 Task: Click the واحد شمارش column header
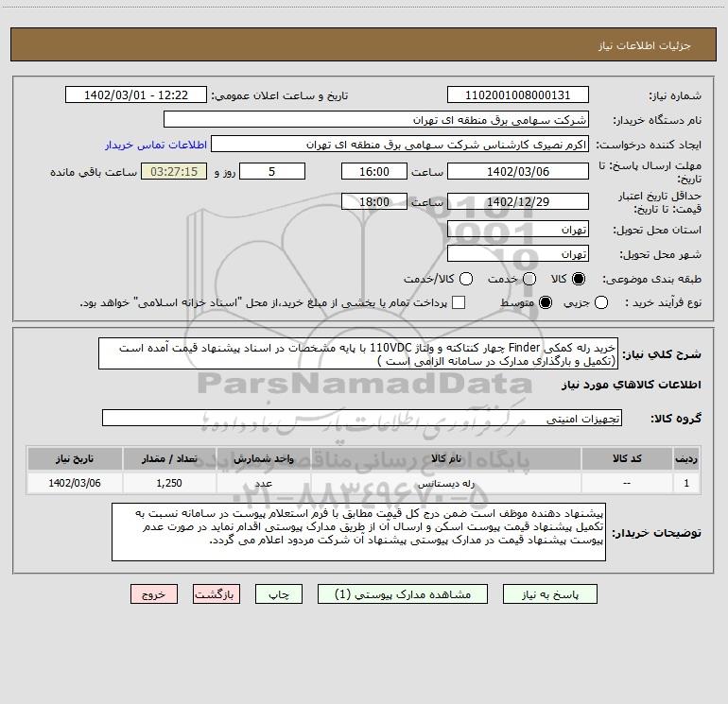pos(263,458)
